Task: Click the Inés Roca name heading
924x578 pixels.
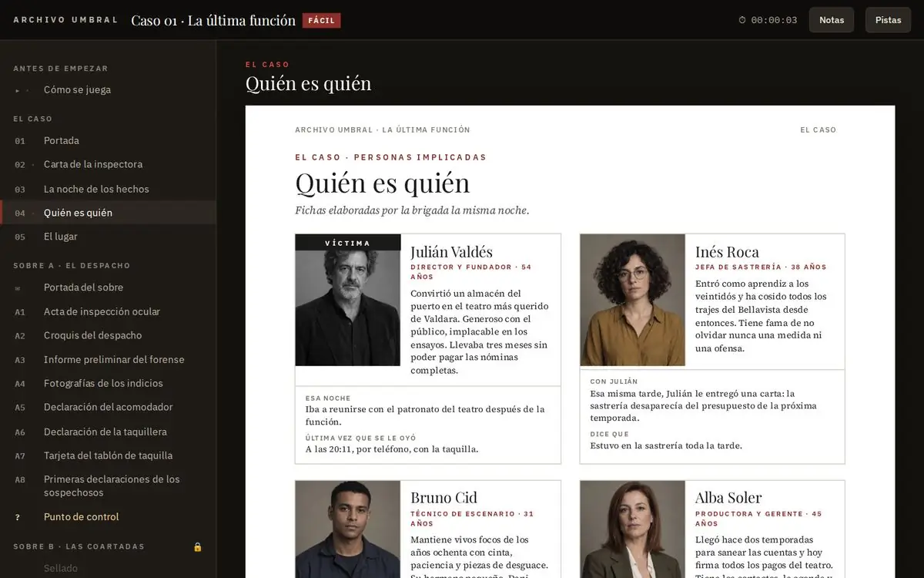Action: (x=727, y=252)
